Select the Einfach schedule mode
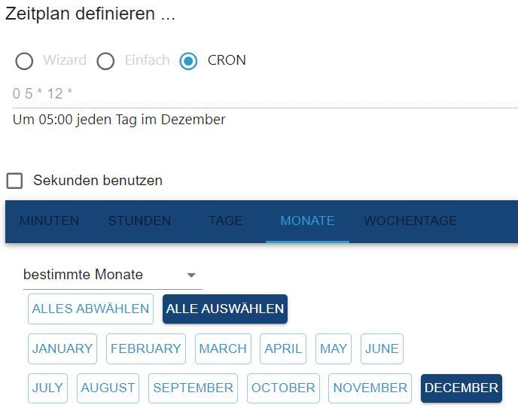Viewport: 518px width, 420px height. click(105, 61)
